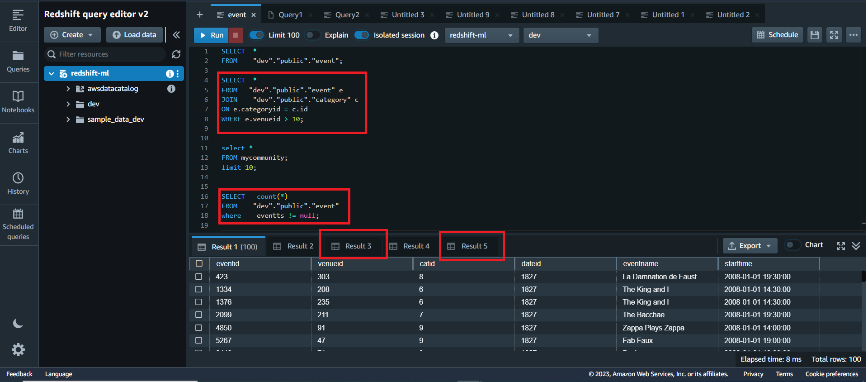
Task: Open the Notebooks section
Action: coord(18,102)
